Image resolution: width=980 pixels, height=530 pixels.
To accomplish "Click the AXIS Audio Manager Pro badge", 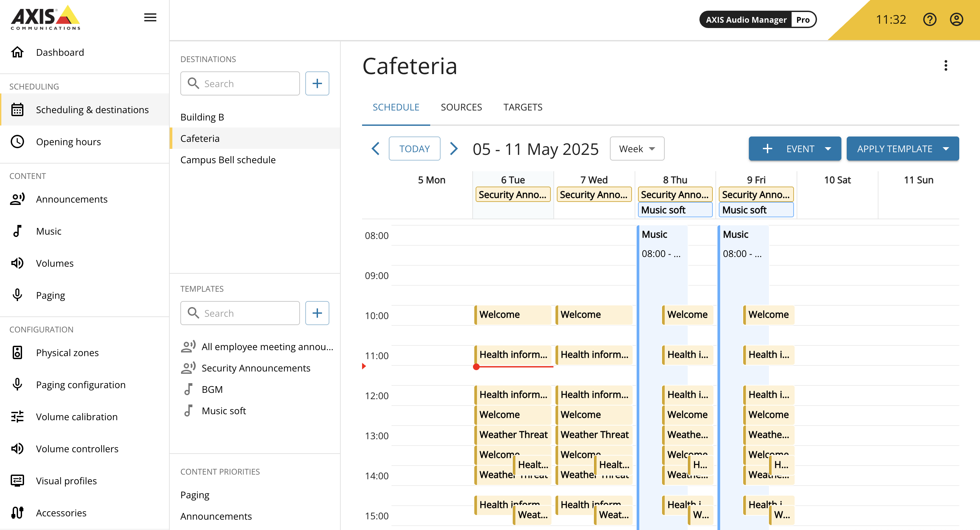I will click(758, 19).
